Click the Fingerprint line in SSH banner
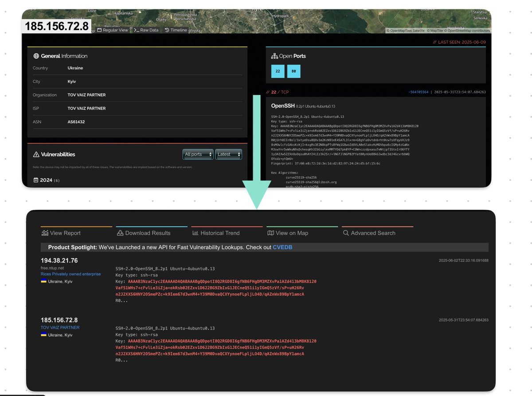The width and height of the screenshot is (532, 396). 326,163
